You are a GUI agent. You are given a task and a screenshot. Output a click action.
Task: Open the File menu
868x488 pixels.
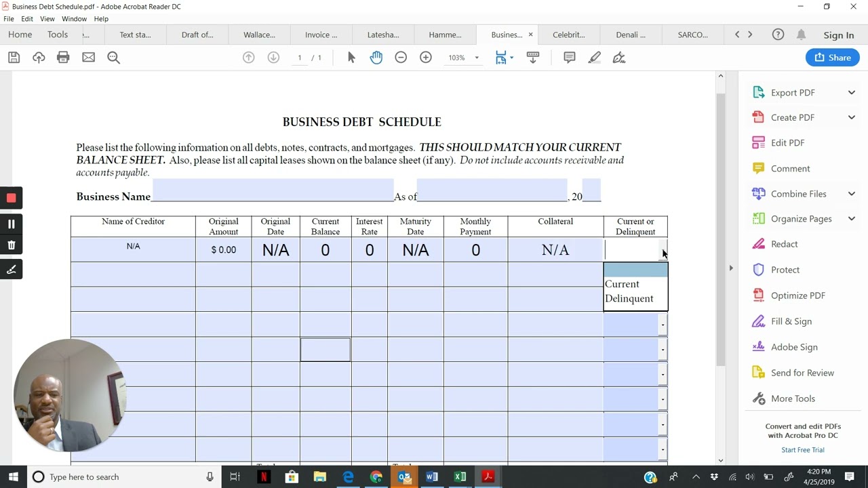[9, 19]
